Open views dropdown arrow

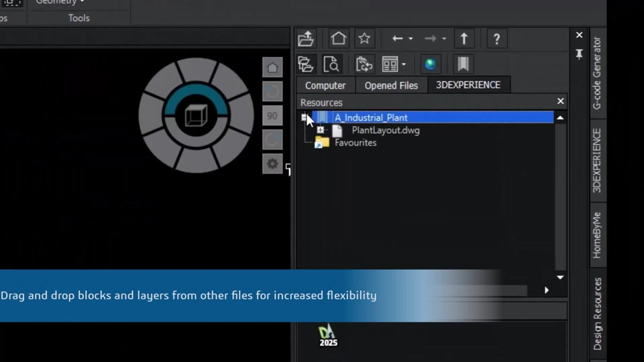tap(404, 64)
